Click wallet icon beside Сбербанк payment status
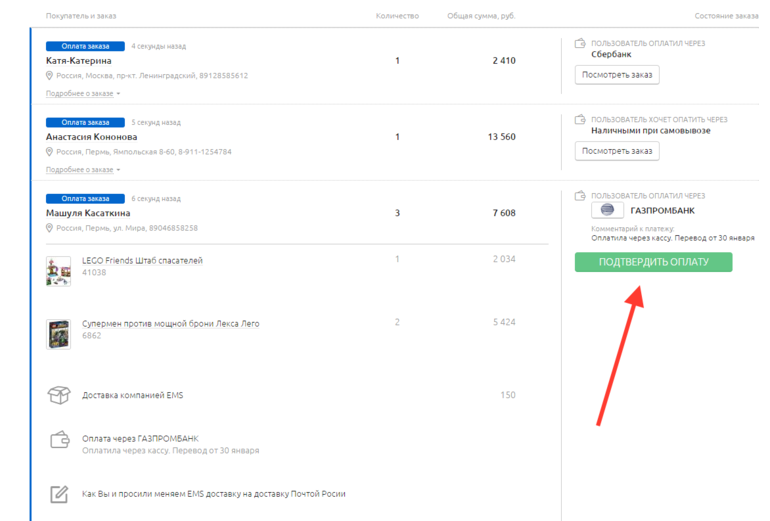The height and width of the screenshot is (521, 770). point(580,43)
